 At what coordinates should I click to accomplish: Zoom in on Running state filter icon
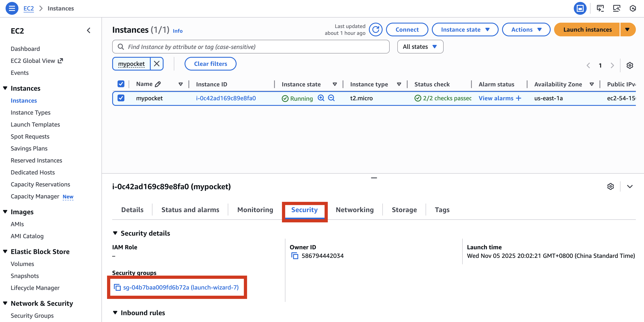click(x=321, y=98)
